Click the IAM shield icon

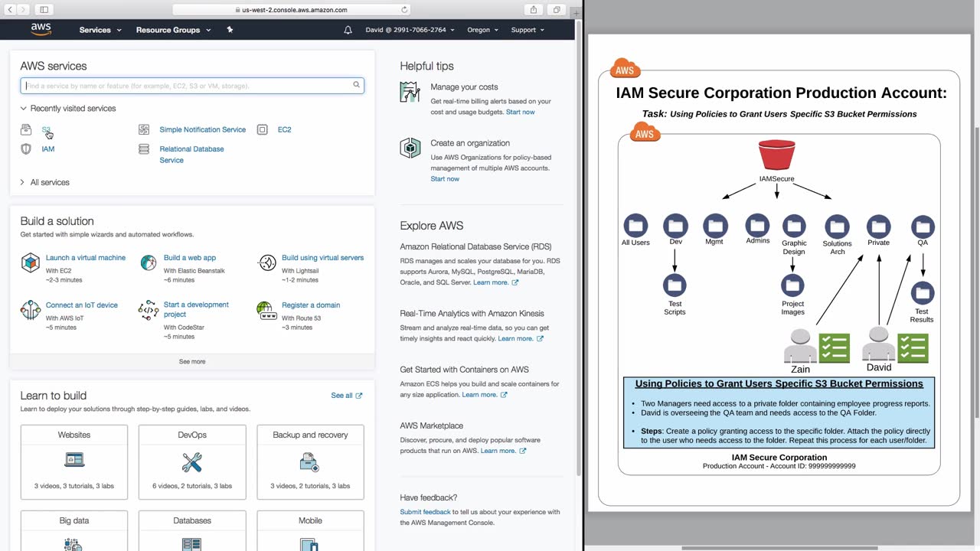26,149
